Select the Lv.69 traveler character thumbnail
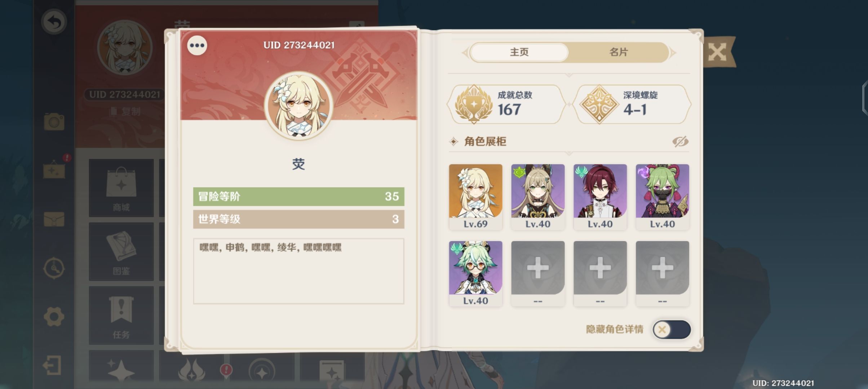 (x=475, y=197)
